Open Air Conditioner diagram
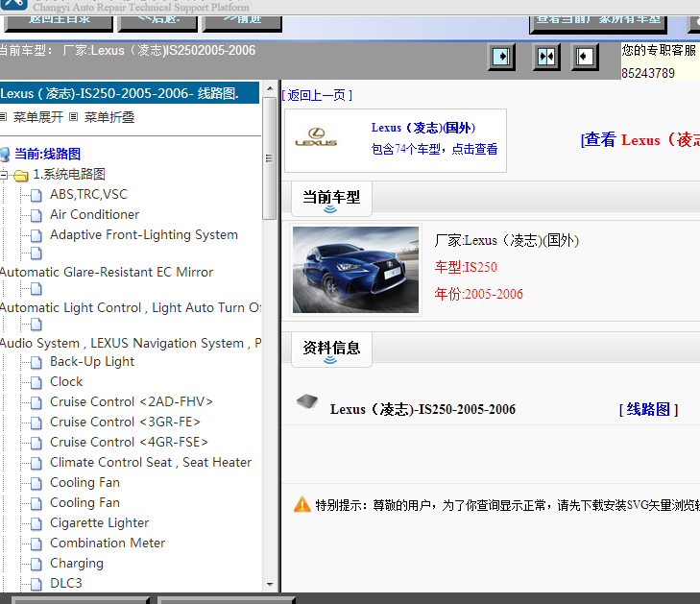This screenshot has height=604, width=700. pos(94,214)
